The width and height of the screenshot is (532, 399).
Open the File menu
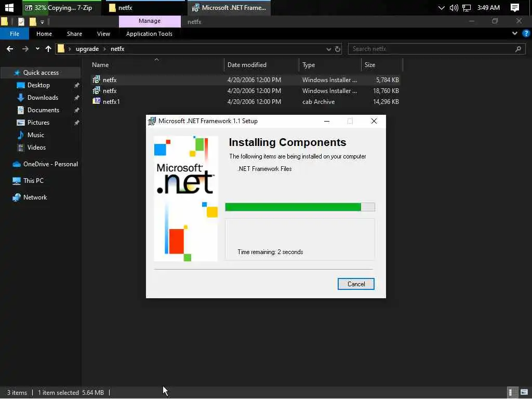(x=15, y=34)
